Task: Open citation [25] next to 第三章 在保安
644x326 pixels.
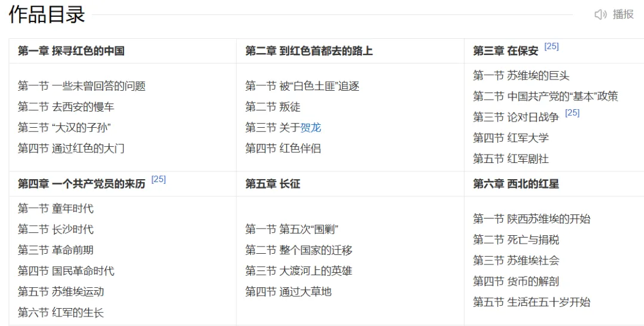Action: point(551,47)
